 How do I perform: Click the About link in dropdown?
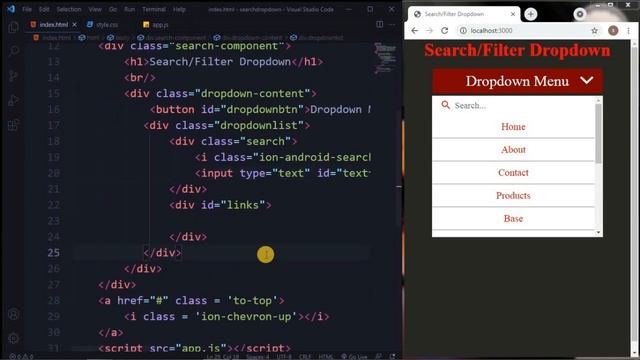point(513,150)
